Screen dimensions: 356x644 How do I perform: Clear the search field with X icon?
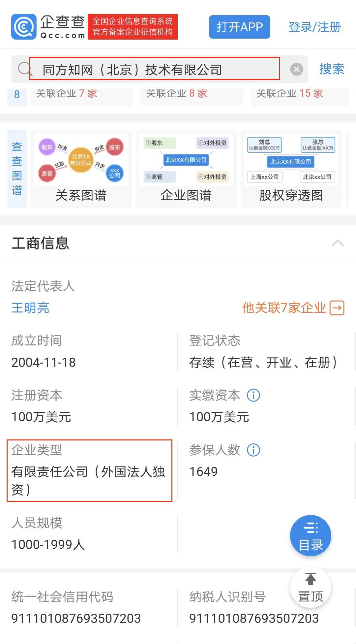296,69
